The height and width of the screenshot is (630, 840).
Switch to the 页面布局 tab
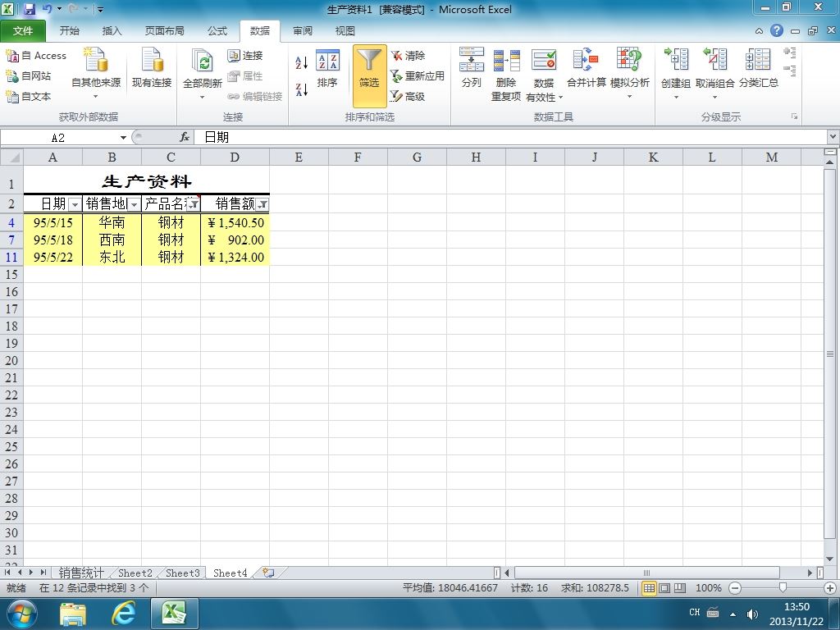[x=164, y=31]
